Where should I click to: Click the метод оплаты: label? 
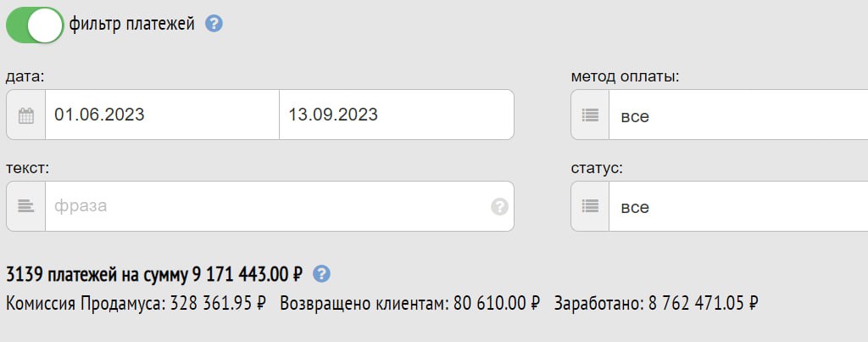(625, 76)
